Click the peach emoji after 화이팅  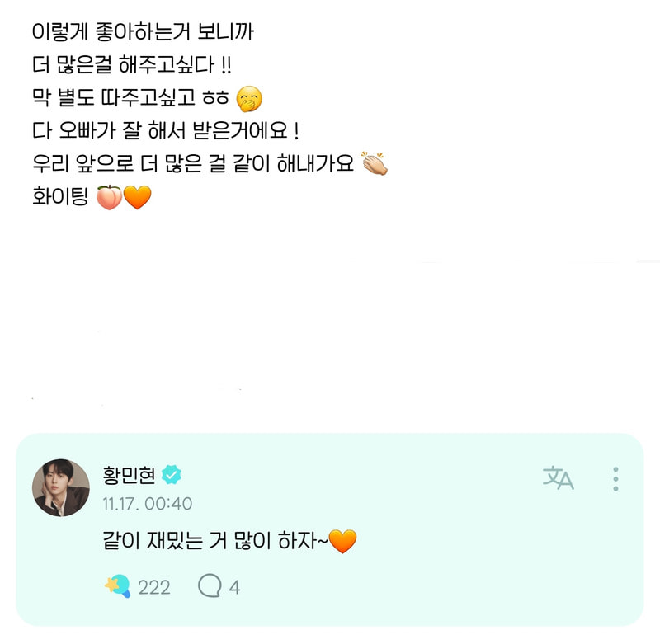click(x=109, y=199)
